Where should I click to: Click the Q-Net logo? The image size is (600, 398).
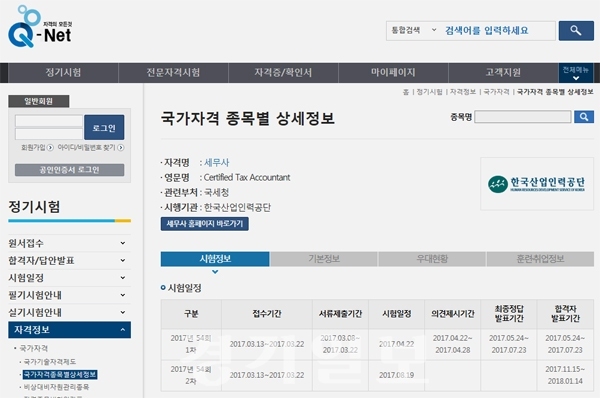click(x=40, y=27)
